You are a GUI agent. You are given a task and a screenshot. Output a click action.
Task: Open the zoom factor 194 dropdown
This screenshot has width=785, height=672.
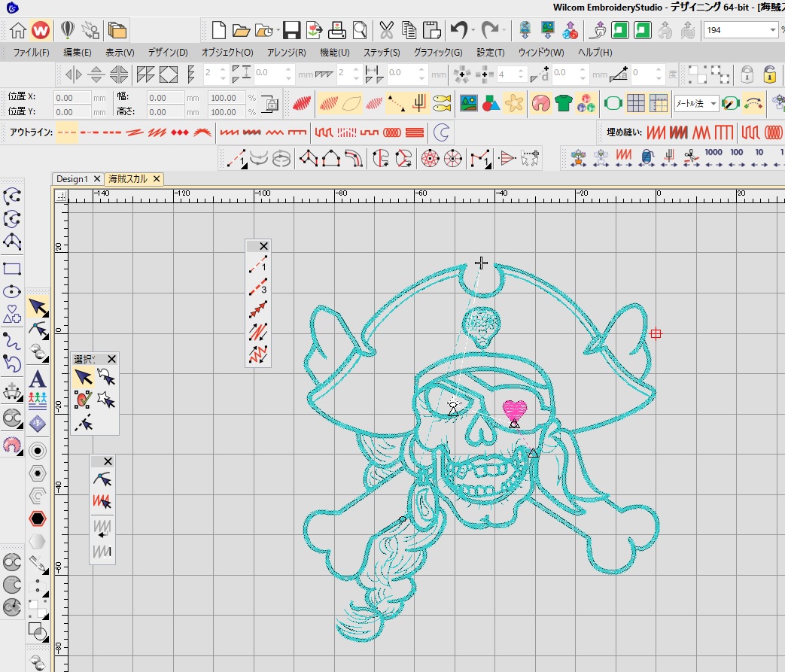click(772, 31)
